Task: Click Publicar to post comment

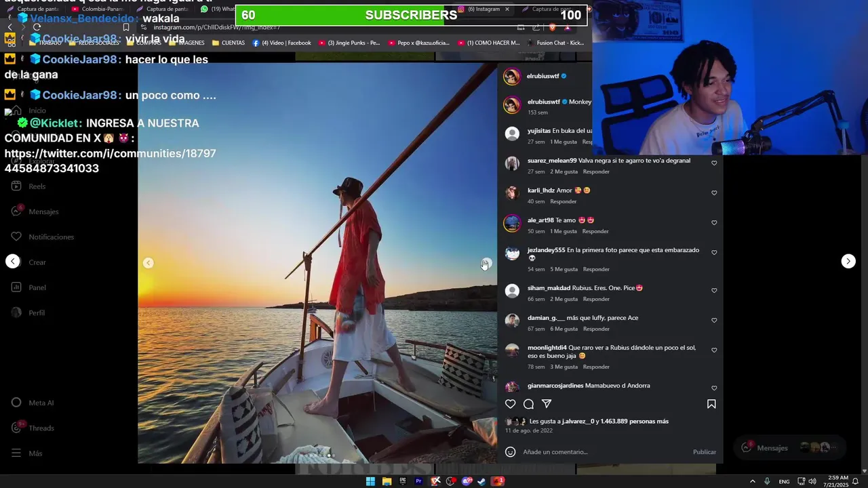Action: [704, 452]
